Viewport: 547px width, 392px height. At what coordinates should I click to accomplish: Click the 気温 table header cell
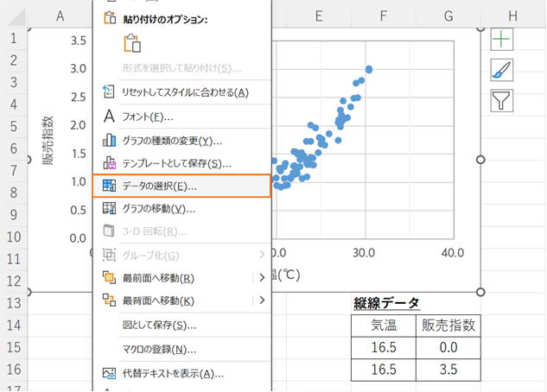click(x=384, y=326)
